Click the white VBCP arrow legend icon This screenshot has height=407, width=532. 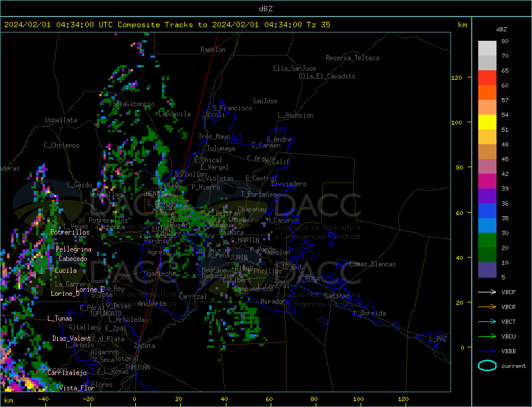(487, 292)
